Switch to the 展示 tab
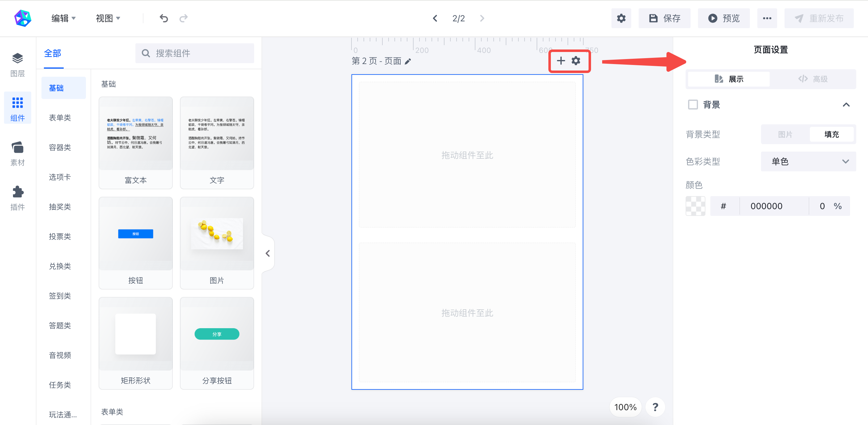868x425 pixels. (729, 79)
